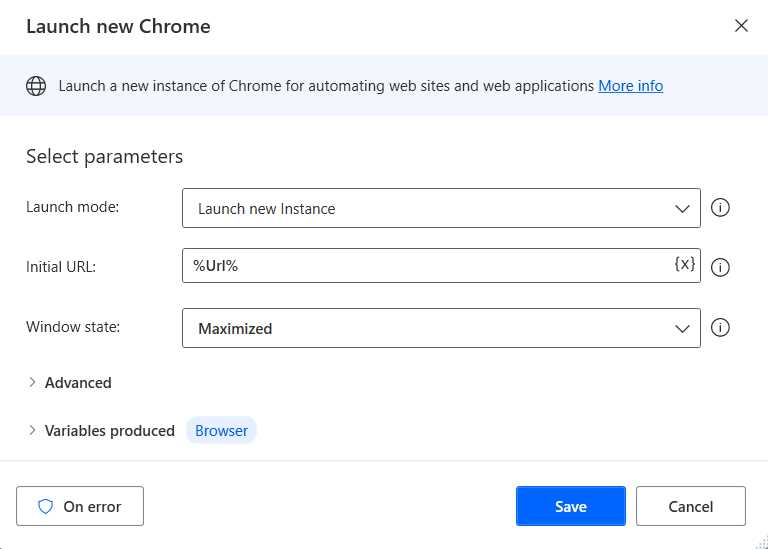Open the More info link
The height and width of the screenshot is (549, 768).
coord(630,86)
